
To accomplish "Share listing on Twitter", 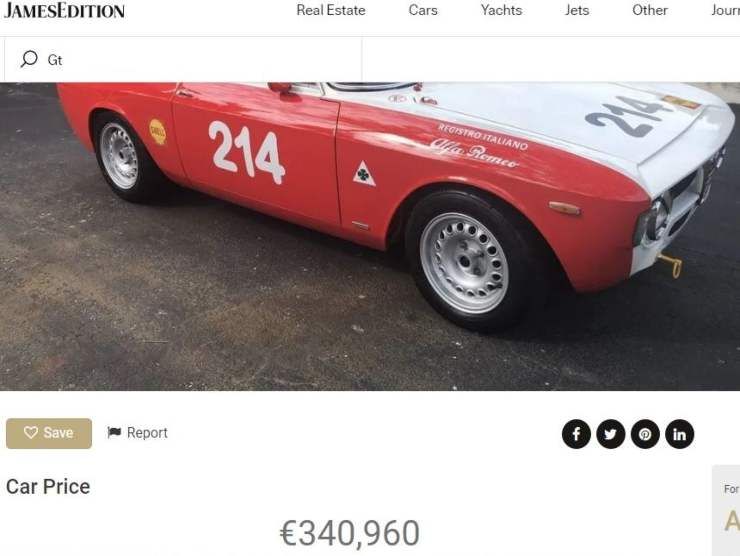I will (x=610, y=434).
